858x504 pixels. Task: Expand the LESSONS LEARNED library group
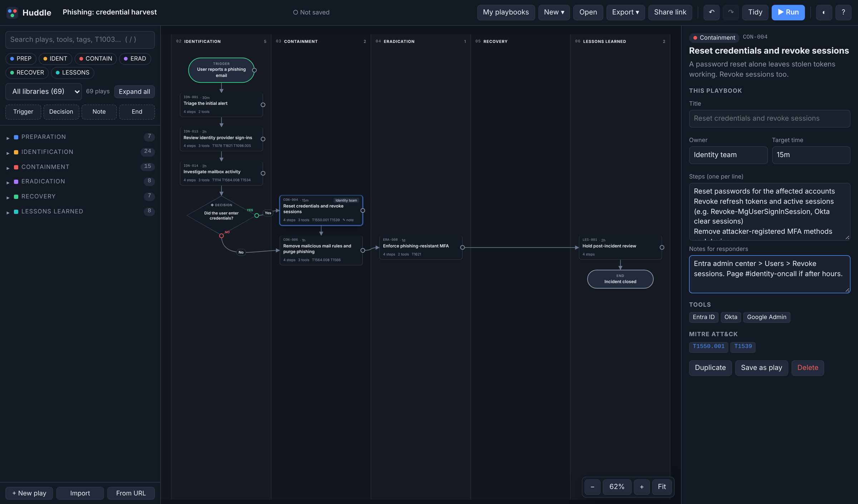80,212
